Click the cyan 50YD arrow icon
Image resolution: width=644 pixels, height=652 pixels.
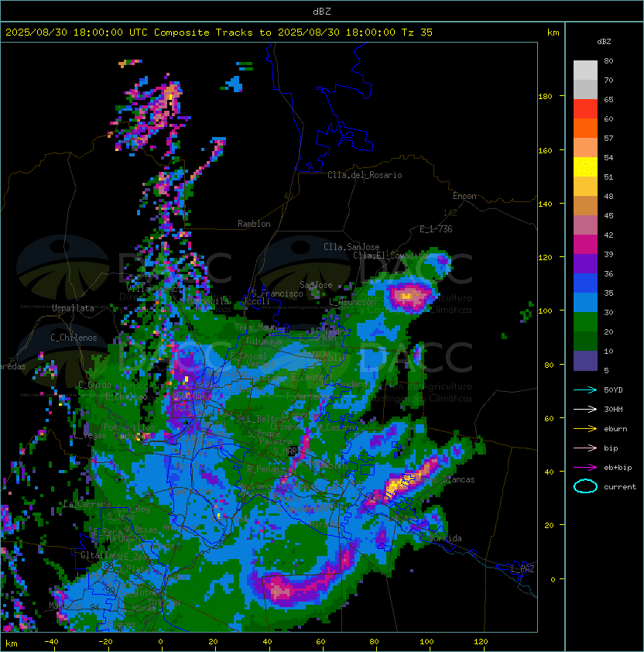click(585, 390)
